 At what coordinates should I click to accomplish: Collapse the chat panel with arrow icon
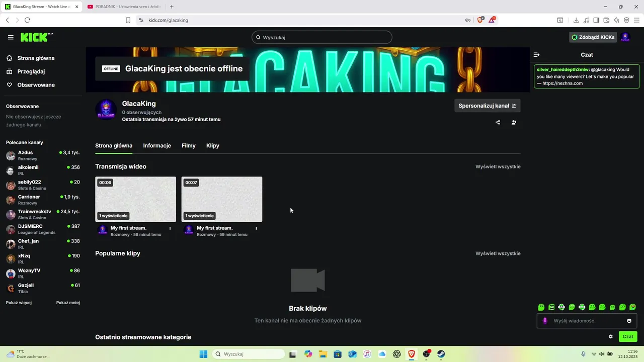536,55
